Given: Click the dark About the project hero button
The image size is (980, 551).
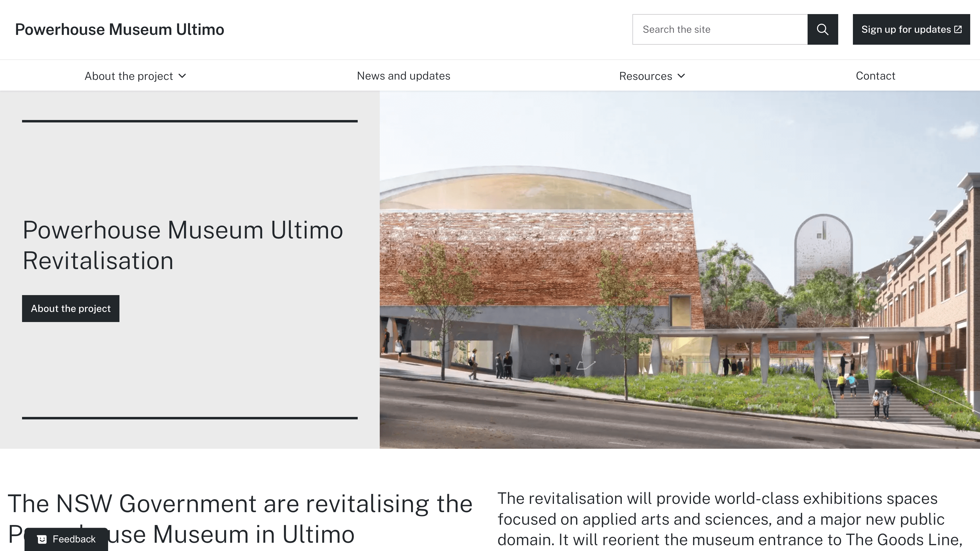Looking at the screenshot, I should point(71,308).
